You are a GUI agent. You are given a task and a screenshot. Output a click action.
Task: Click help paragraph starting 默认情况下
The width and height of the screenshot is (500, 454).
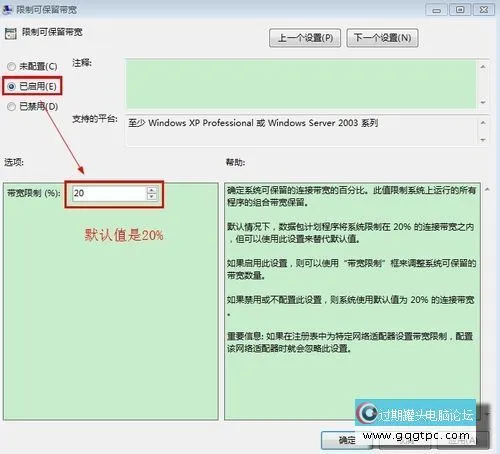(x=350, y=233)
